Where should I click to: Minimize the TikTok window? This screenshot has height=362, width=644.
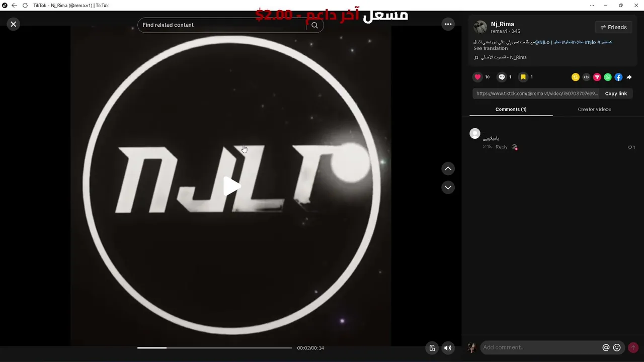pyautogui.click(x=606, y=6)
